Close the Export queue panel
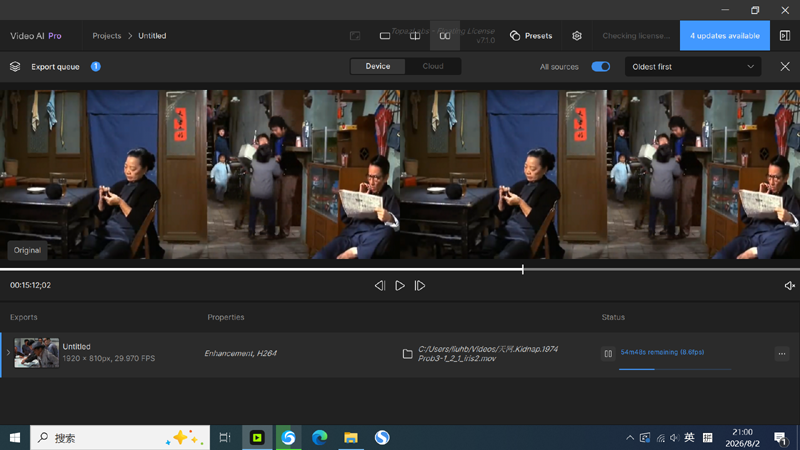This screenshot has height=450, width=800. tap(785, 67)
